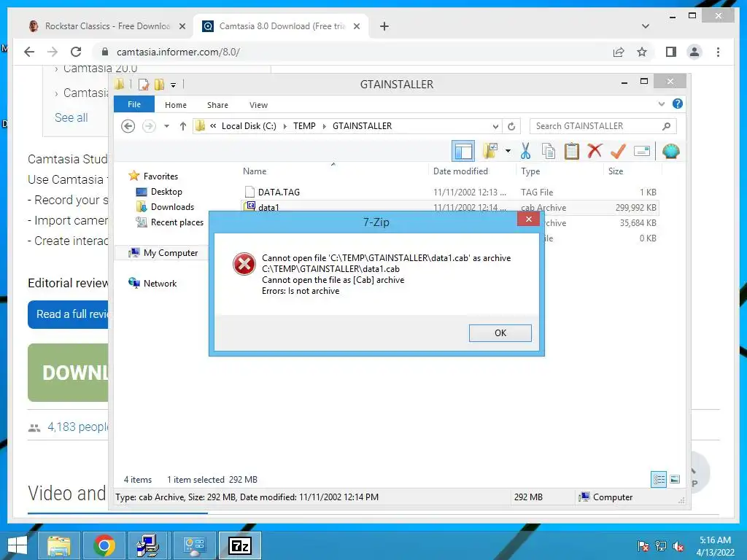This screenshot has height=560, width=747.
Task: Sort by the Name column header
Action: click(255, 171)
